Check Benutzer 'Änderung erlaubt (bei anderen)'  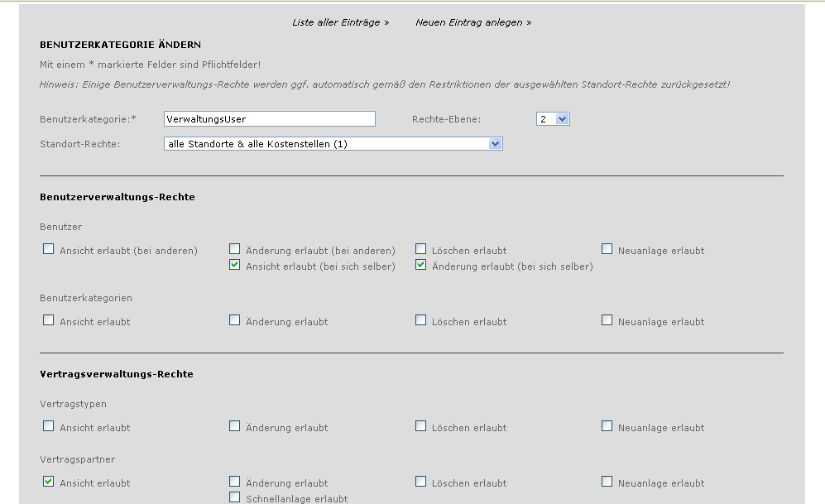click(235, 249)
